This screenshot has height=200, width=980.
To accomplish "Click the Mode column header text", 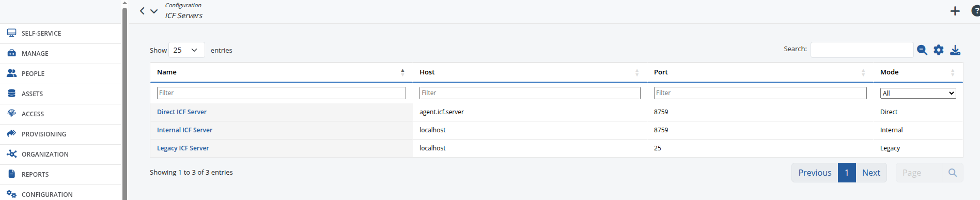I will (889, 72).
